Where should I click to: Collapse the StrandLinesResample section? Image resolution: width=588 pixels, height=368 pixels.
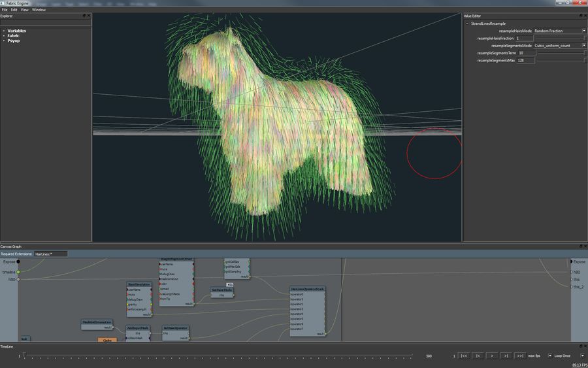[466, 24]
